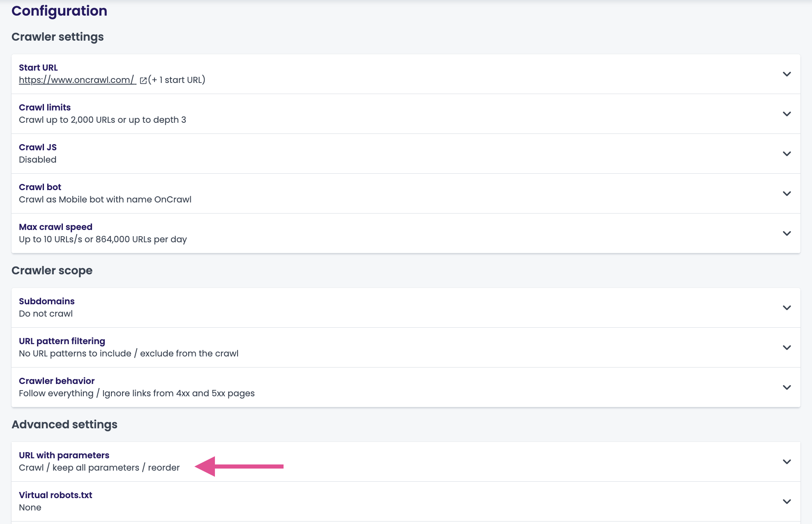Click the Crawler settings heading
This screenshot has width=812, height=524.
(x=58, y=37)
